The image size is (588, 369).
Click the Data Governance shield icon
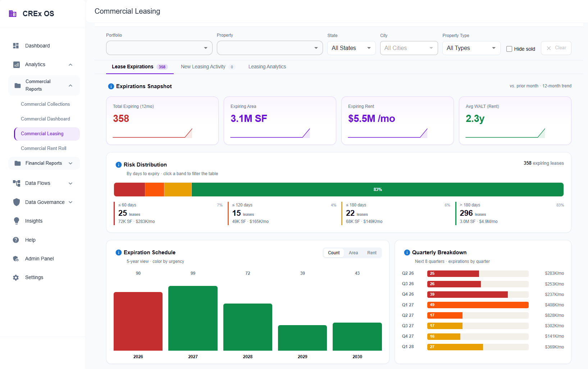click(17, 202)
